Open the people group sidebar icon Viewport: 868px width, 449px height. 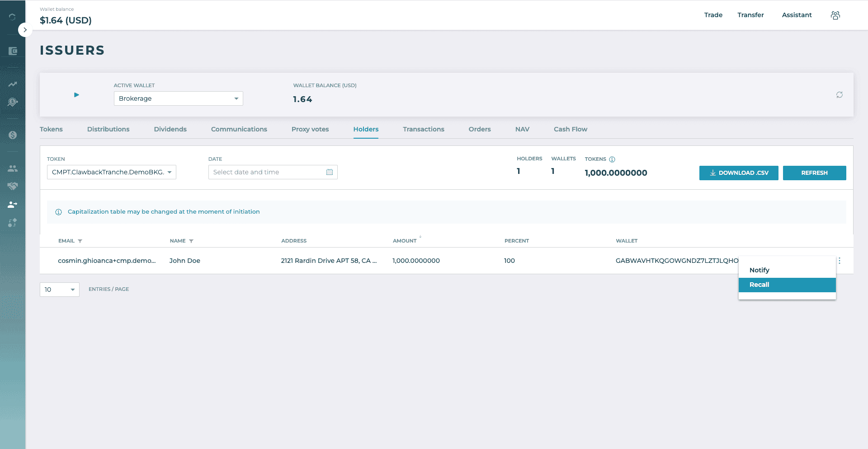[13, 168]
